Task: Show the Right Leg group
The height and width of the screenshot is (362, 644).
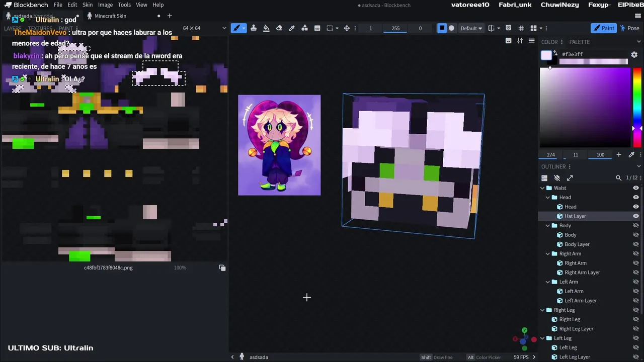Action: click(x=636, y=310)
